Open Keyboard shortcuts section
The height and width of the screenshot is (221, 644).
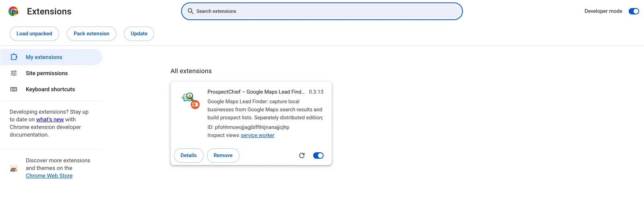coord(51,89)
